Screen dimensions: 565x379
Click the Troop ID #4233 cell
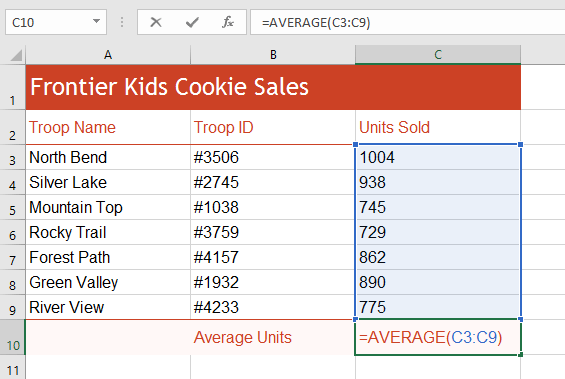coord(273,307)
